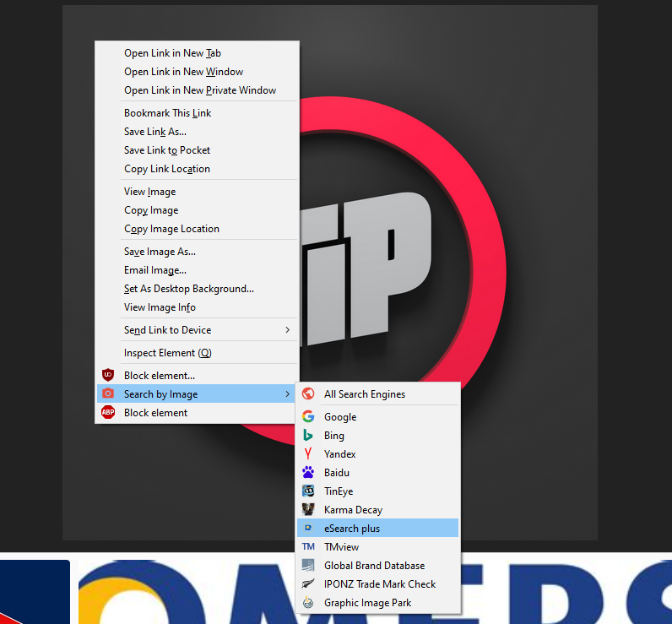Select the Search by Image entry
The height and width of the screenshot is (624, 672).
(x=197, y=393)
